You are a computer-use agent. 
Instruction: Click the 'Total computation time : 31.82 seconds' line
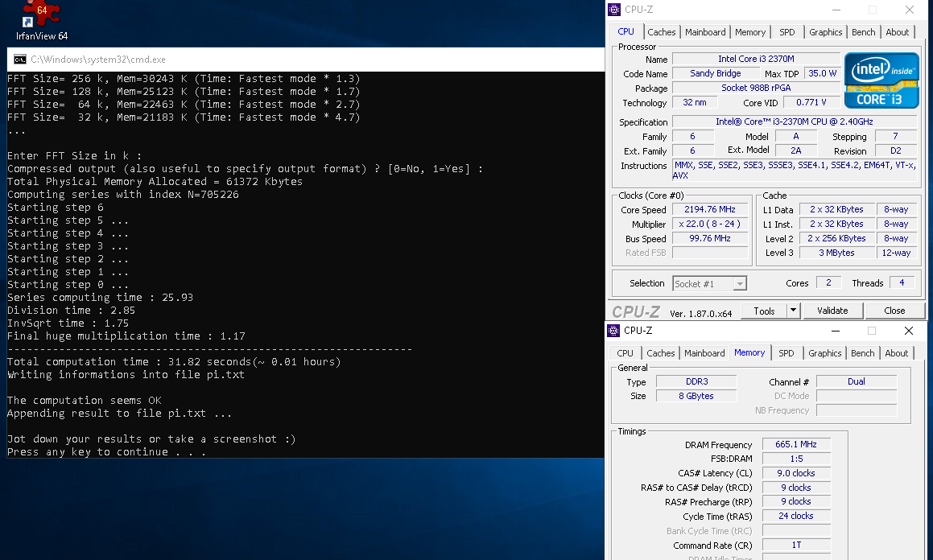174,362
